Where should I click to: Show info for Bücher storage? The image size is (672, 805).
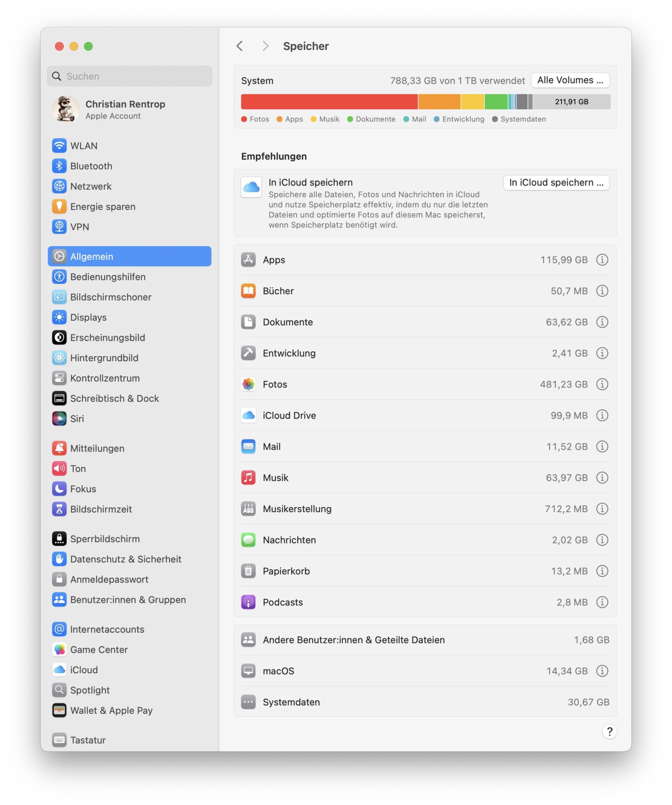(602, 291)
